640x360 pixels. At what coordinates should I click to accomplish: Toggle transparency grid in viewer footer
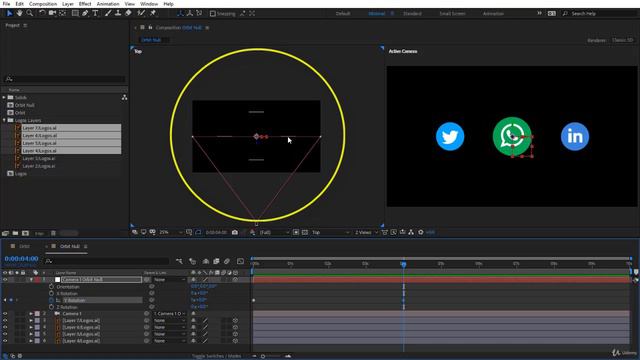point(304,232)
